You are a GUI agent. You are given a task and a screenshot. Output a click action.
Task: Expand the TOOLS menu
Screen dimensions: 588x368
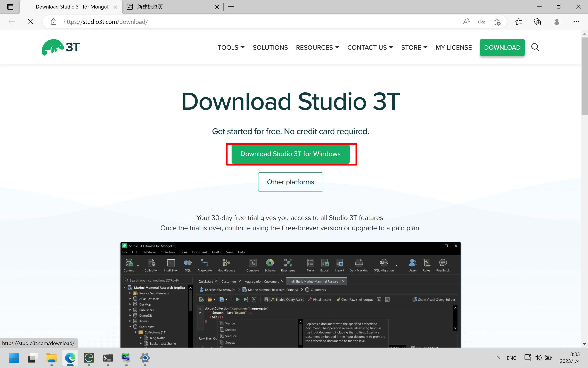(x=231, y=48)
